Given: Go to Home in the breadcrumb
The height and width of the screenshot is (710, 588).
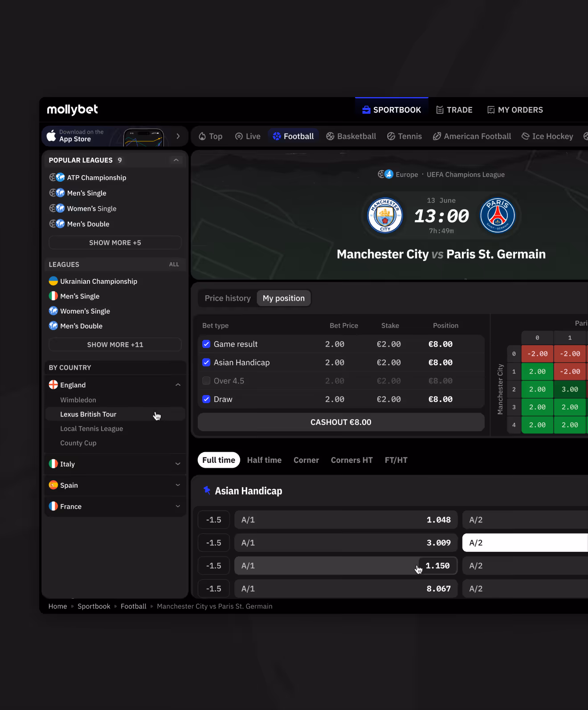Looking at the screenshot, I should (x=57, y=606).
